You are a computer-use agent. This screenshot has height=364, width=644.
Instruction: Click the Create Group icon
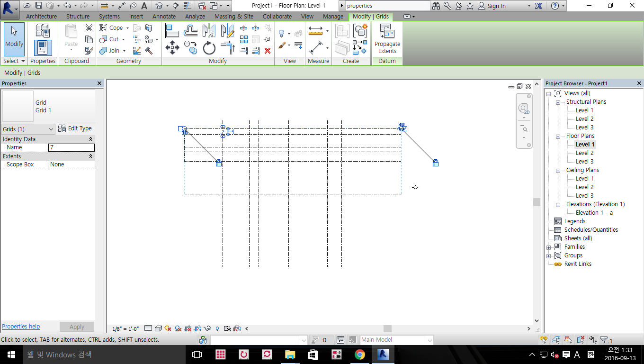360,31
